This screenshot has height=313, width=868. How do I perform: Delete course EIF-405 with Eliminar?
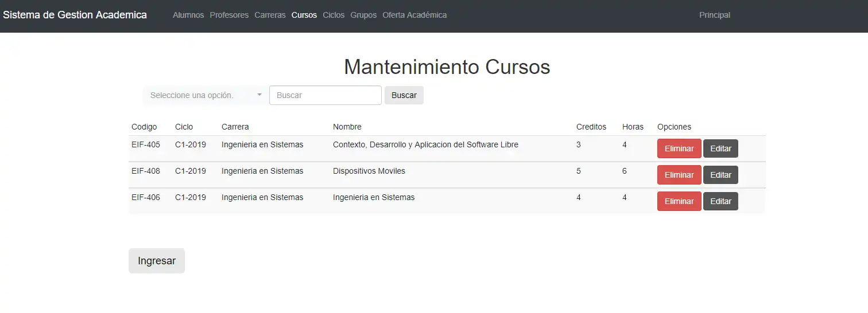pos(679,148)
